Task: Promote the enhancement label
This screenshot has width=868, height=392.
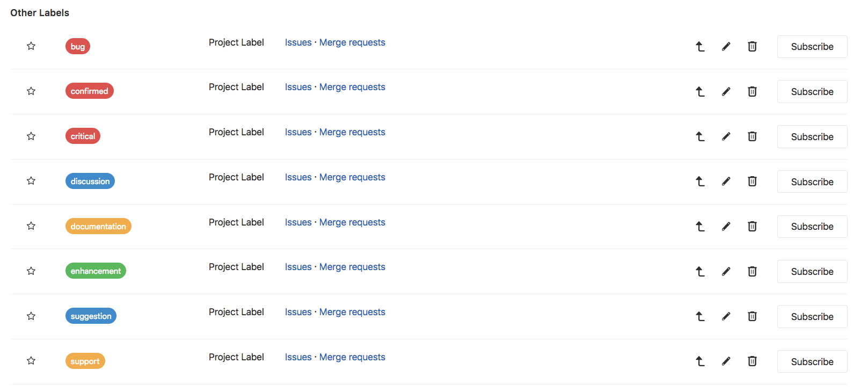Action: (700, 271)
